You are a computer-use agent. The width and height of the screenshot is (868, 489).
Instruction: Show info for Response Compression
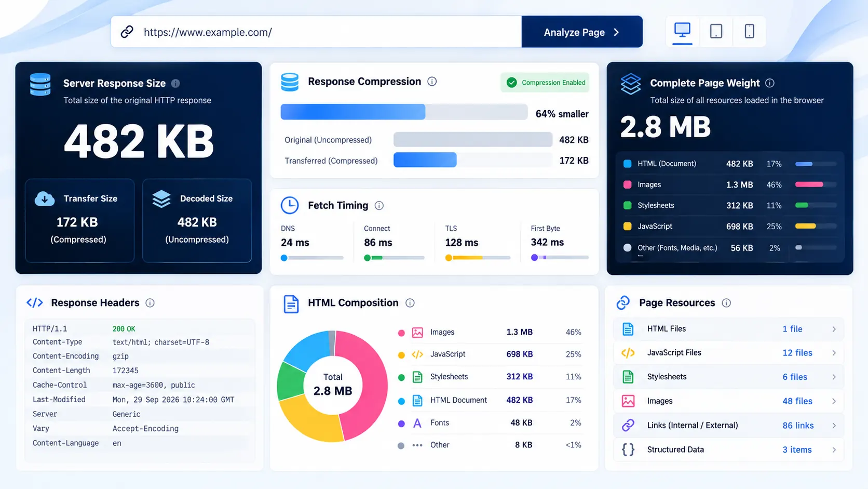432,82
